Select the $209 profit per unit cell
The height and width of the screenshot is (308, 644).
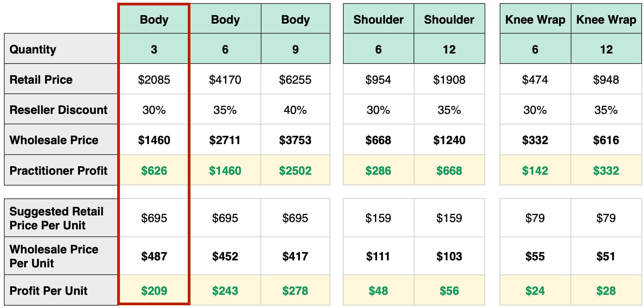point(154,291)
